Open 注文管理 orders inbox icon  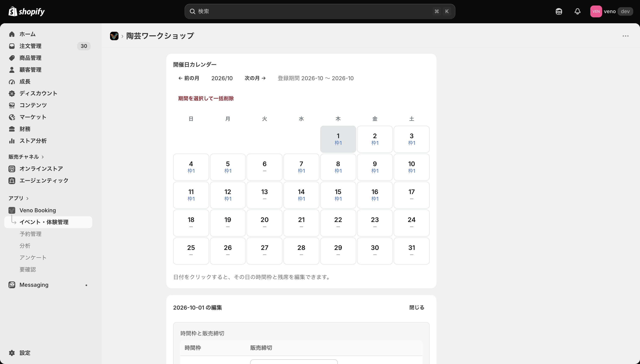(x=12, y=46)
